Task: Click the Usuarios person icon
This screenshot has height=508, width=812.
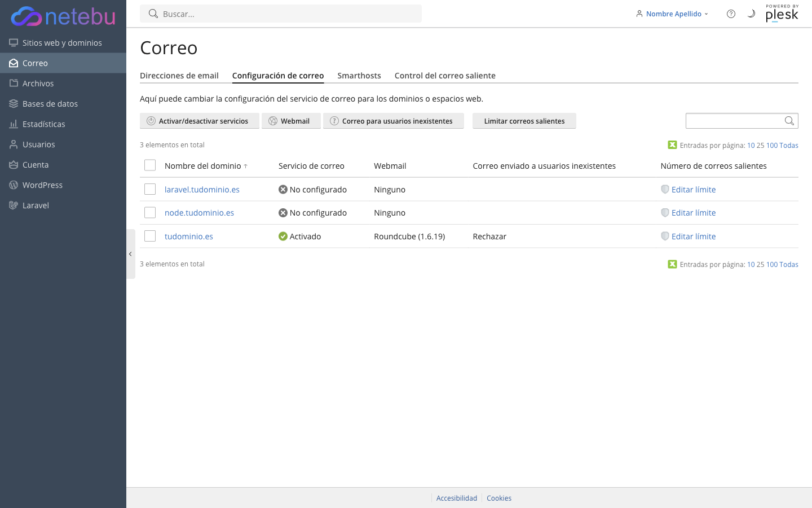Action: click(14, 144)
